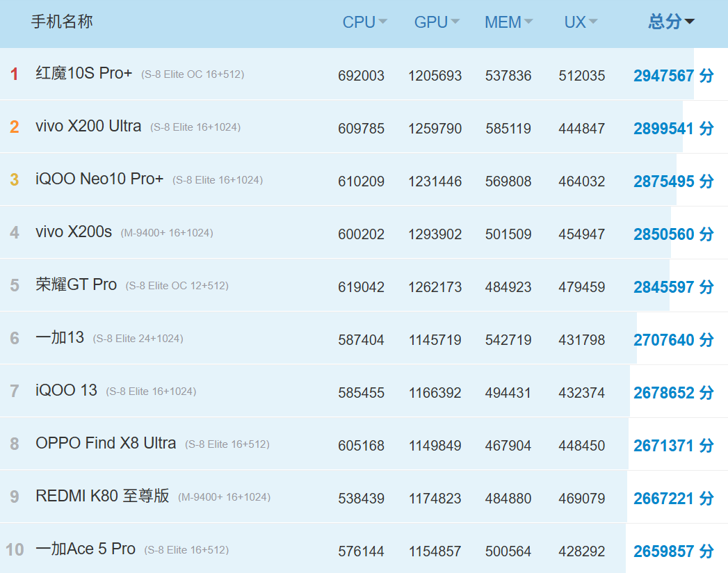
Task: Click CPU score 587404
Action: [361, 340]
